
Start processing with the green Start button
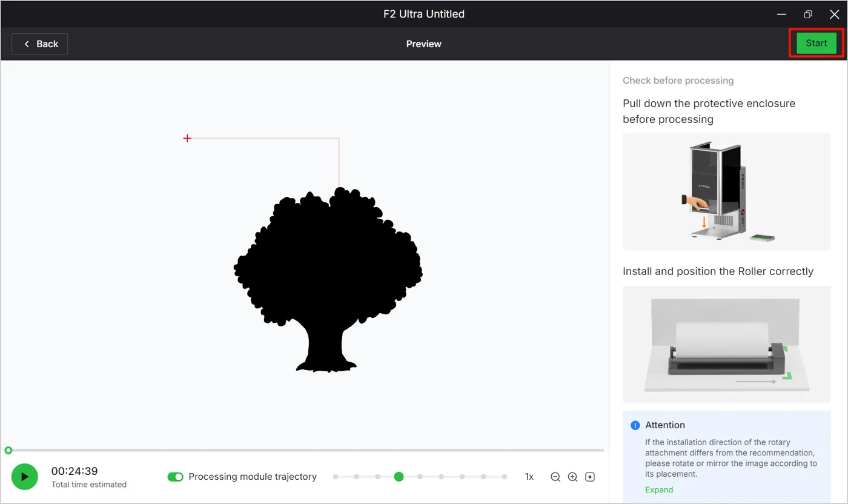pyautogui.click(x=816, y=43)
